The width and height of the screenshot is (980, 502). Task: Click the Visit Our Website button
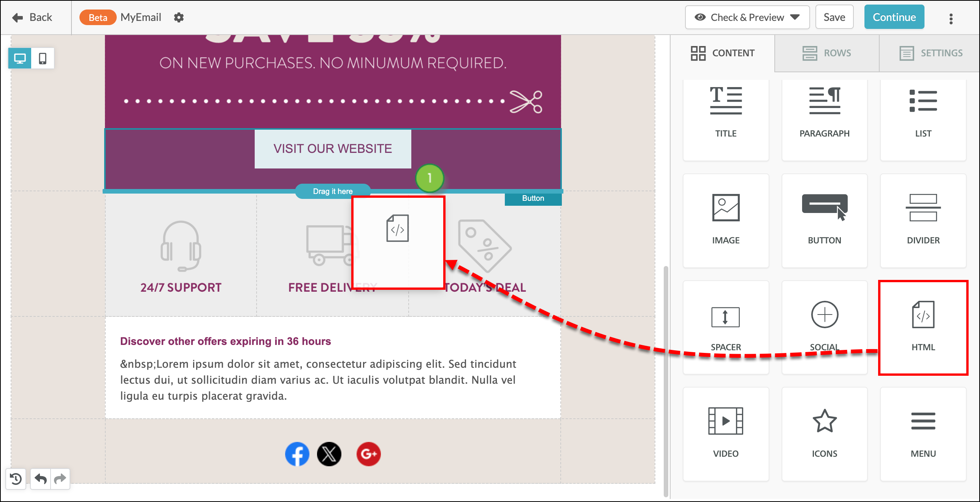coord(333,148)
